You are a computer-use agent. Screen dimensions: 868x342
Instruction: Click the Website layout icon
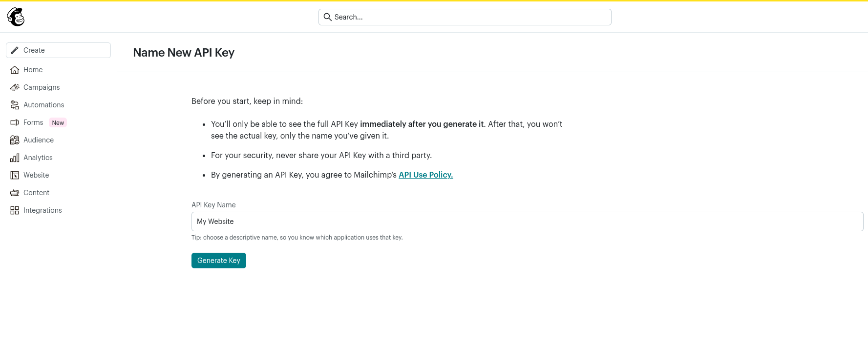15,175
